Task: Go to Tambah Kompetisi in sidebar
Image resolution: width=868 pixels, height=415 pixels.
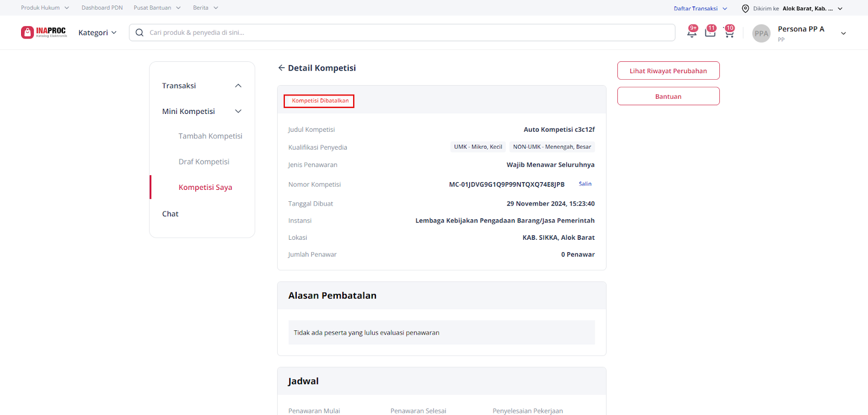Action: tap(210, 136)
